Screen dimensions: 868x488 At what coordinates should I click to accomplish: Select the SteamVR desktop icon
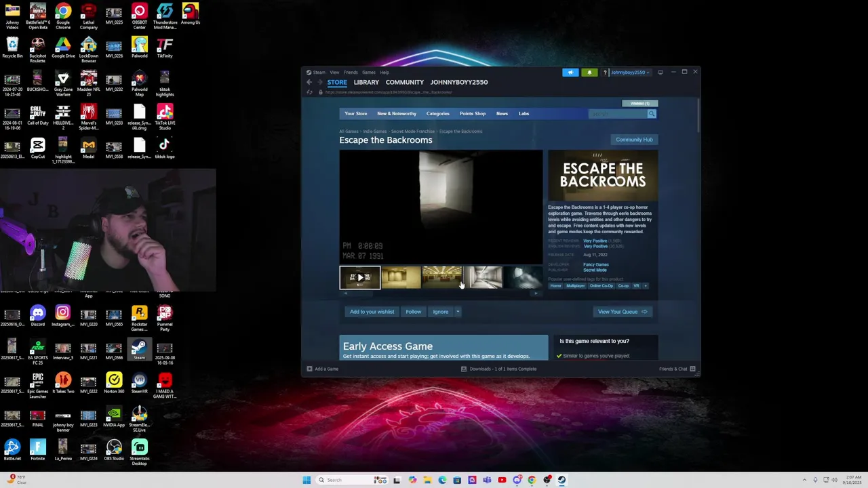click(139, 383)
